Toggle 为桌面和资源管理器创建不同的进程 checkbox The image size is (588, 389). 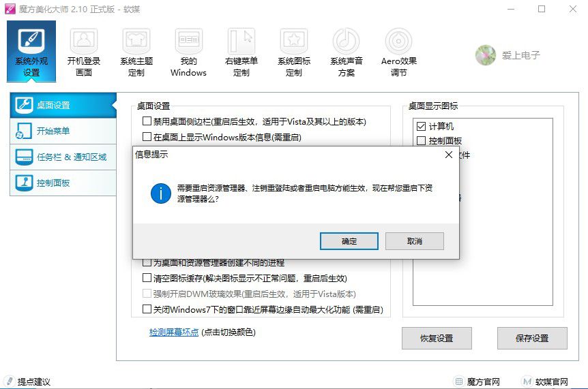(x=147, y=263)
